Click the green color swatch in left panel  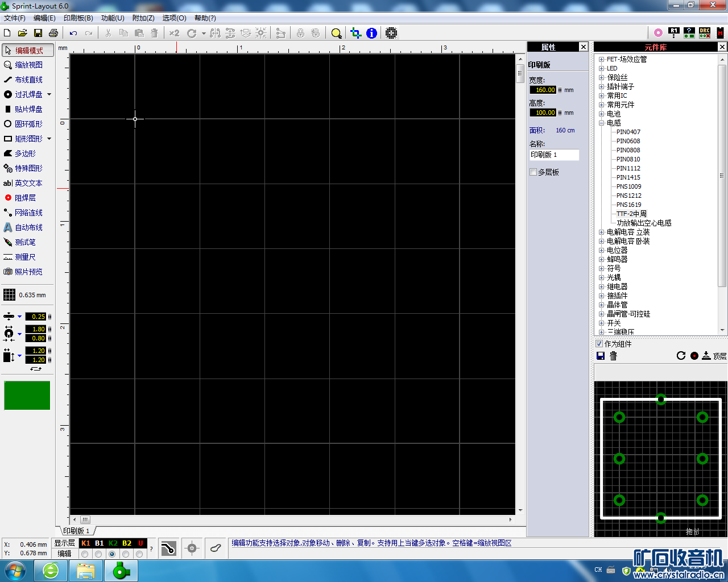coord(27,395)
